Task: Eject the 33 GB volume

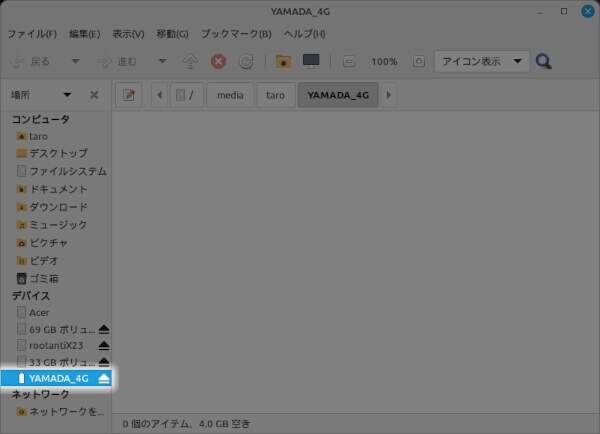Action: (104, 362)
